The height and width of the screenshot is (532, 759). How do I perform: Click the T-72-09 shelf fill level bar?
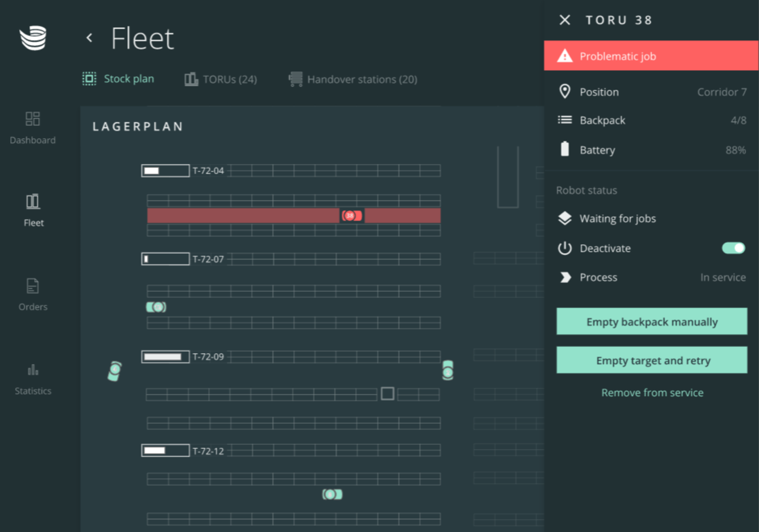point(165,356)
